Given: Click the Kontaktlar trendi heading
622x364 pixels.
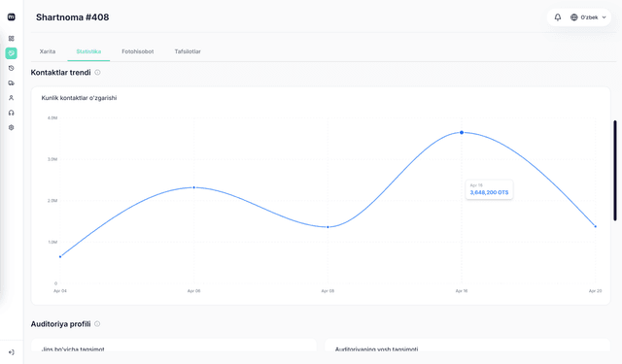Looking at the screenshot, I should tap(60, 73).
